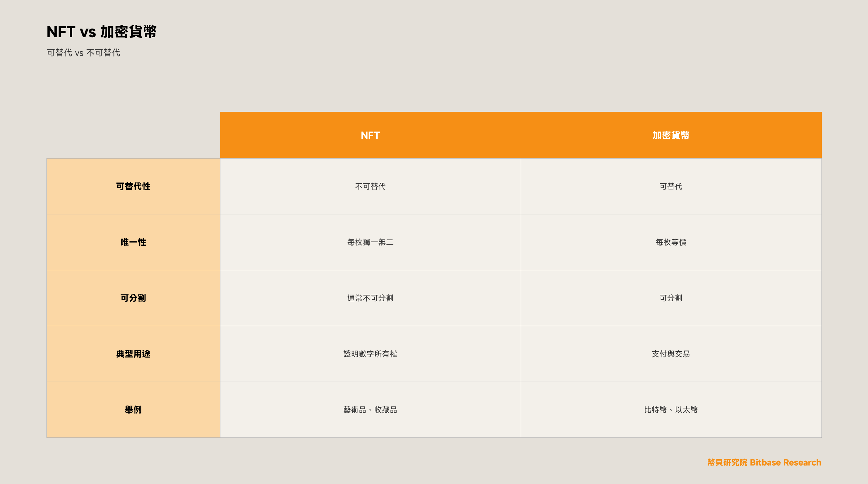Viewport: 868px width, 484px height.
Task: Click the slide title NFT vs 加密貨幣
Action: (x=102, y=32)
